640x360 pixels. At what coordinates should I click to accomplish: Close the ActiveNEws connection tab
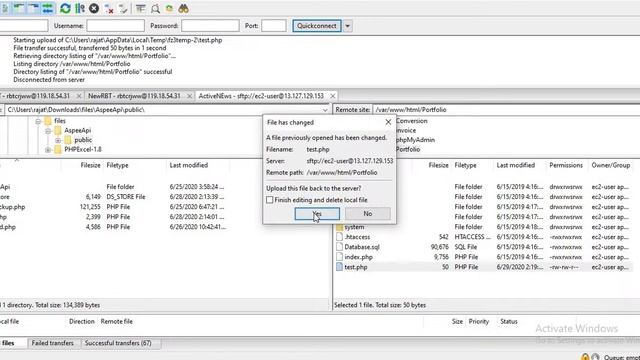point(333,96)
